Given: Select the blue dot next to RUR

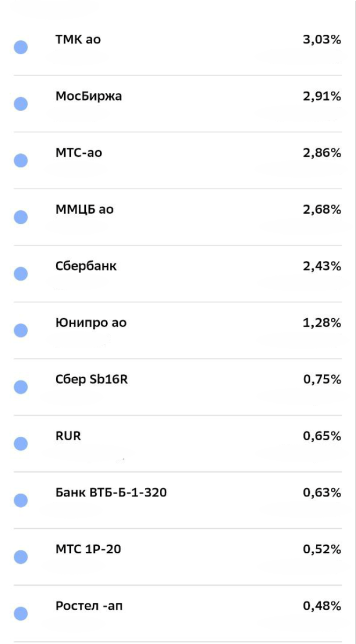Looking at the screenshot, I should [20, 444].
